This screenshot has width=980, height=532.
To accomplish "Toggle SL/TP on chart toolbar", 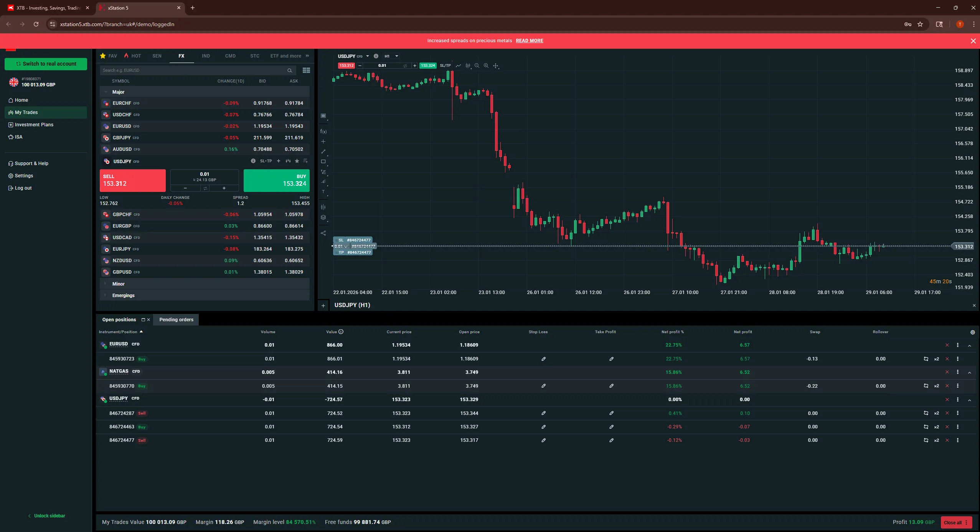I will coord(445,66).
